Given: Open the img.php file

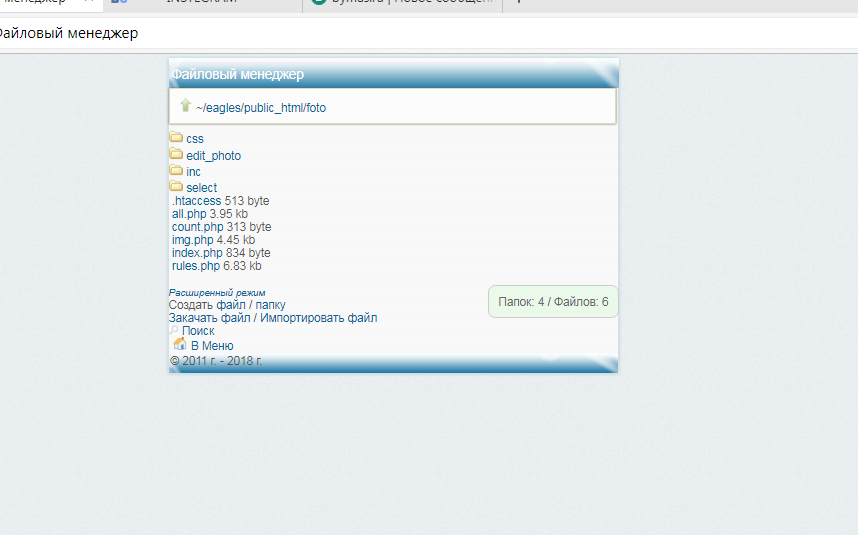Looking at the screenshot, I should [x=192, y=240].
